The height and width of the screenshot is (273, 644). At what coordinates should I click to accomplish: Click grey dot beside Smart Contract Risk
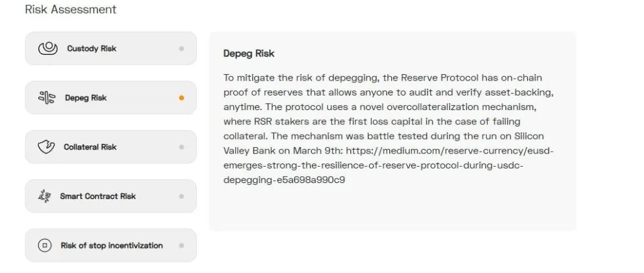[x=181, y=196]
